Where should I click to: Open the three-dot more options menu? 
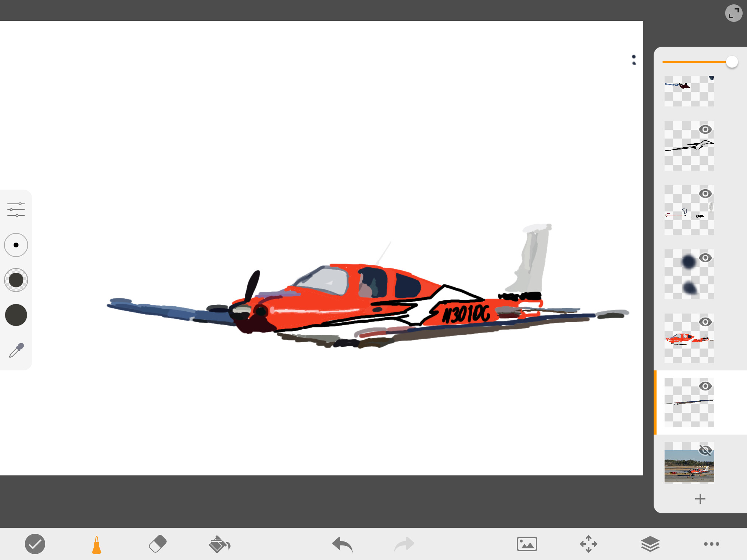tap(711, 544)
